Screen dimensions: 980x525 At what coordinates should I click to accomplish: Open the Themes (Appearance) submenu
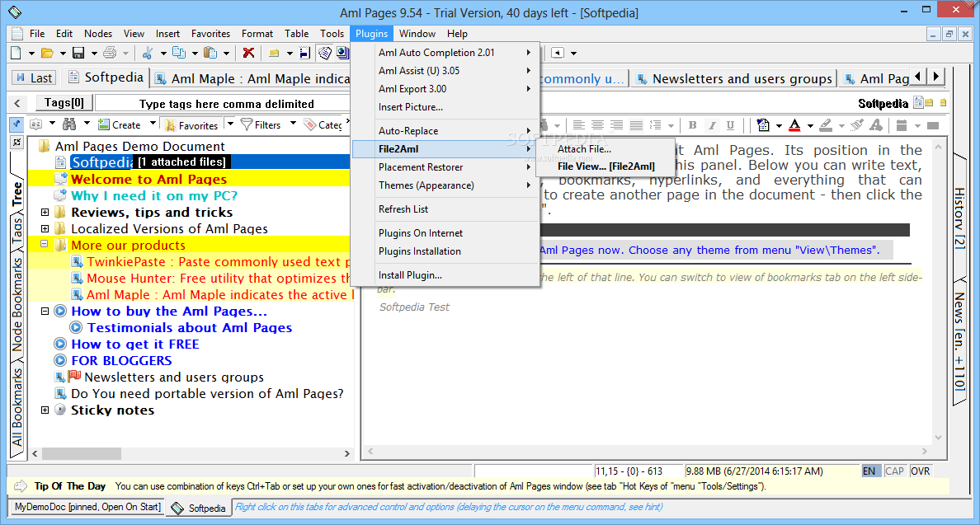tap(446, 185)
